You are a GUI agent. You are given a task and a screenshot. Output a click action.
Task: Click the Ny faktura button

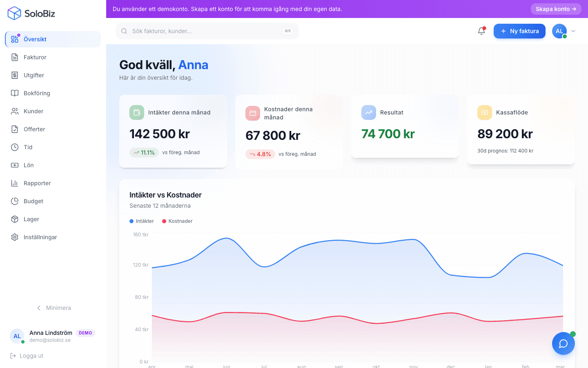[x=519, y=31]
